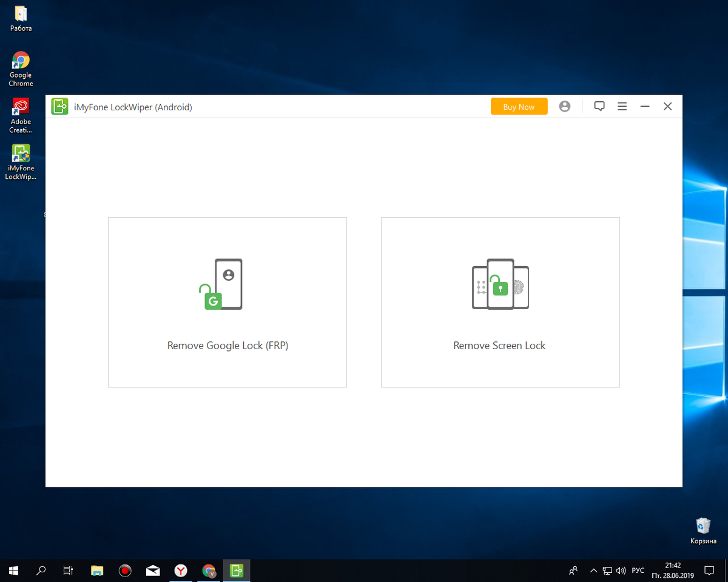Click the Buy Now button

click(519, 107)
